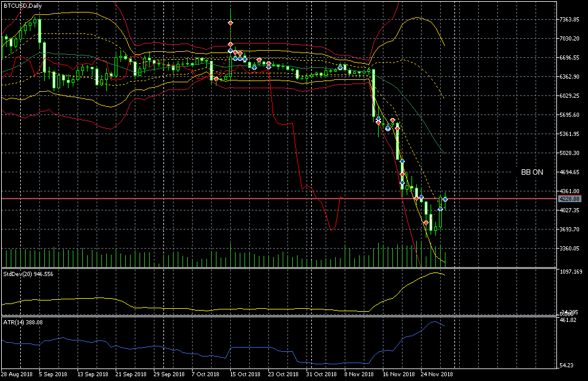The image size is (588, 381).
Task: Click the 7363.85 price scale label
Action: [x=570, y=20]
